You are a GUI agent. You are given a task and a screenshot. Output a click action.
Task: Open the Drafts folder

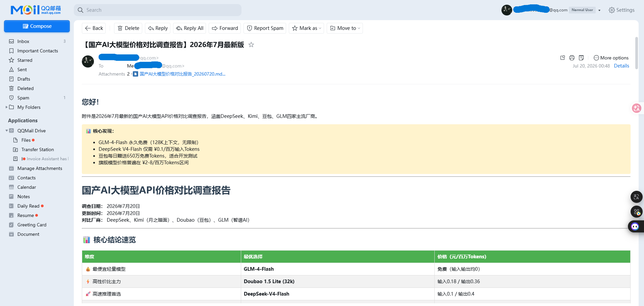[x=37, y=79]
